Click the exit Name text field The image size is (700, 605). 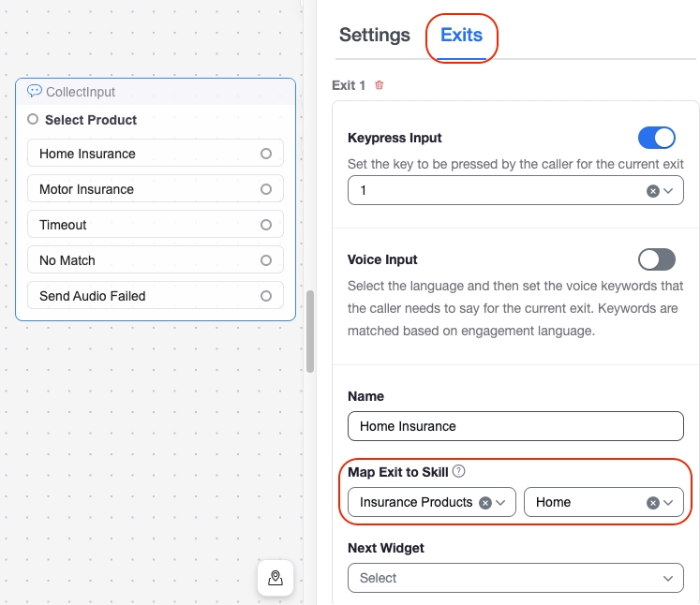tap(515, 426)
